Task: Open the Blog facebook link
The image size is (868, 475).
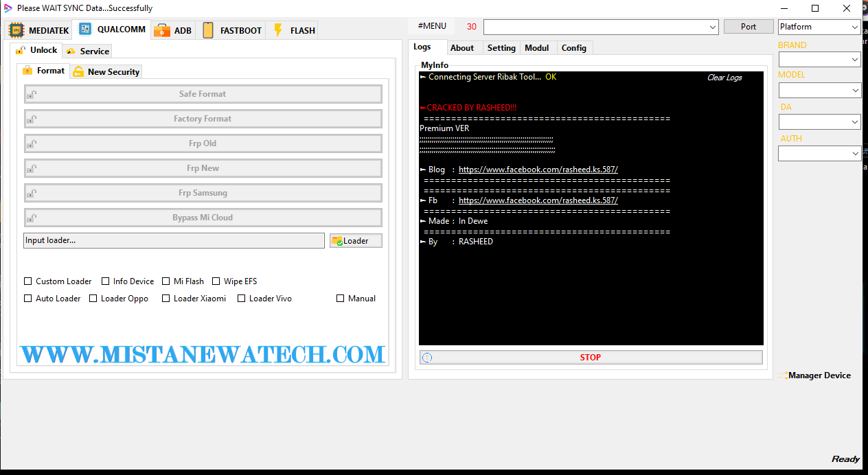Action: [x=538, y=170]
